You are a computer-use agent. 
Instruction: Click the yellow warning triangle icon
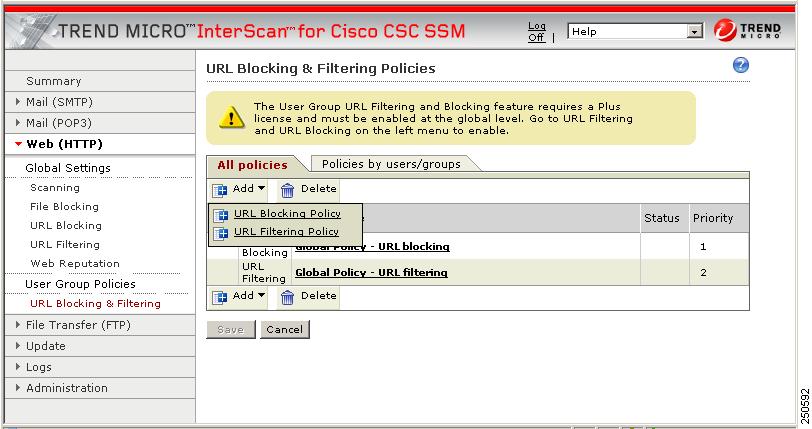(231, 117)
